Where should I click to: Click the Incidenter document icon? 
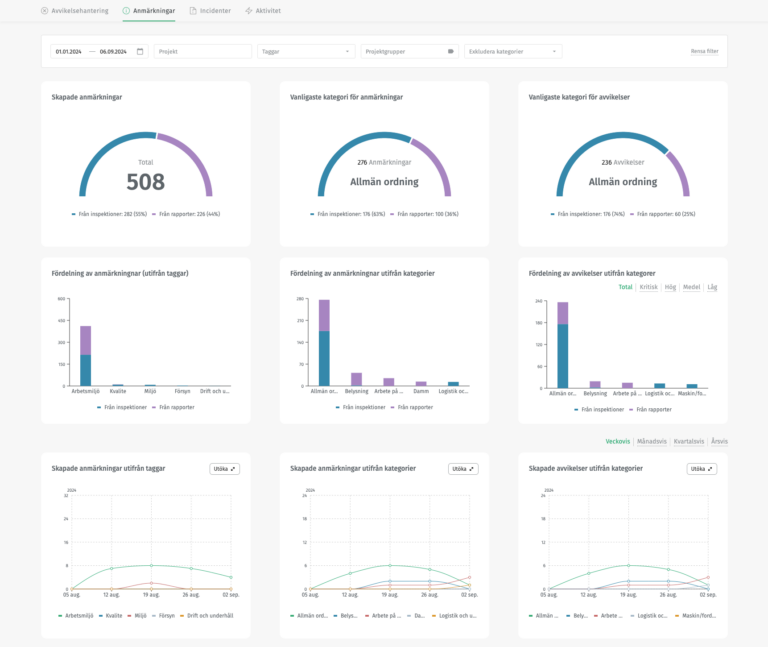tap(193, 11)
